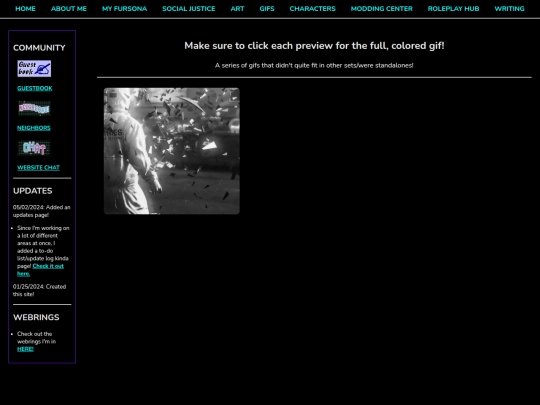Go to the WRITING section
The height and width of the screenshot is (405, 540).
pos(509,9)
